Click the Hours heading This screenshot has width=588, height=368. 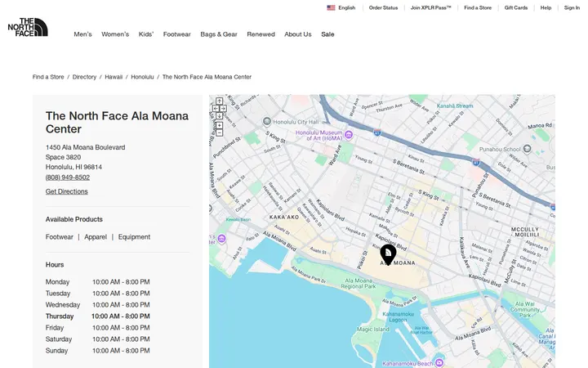(x=55, y=265)
